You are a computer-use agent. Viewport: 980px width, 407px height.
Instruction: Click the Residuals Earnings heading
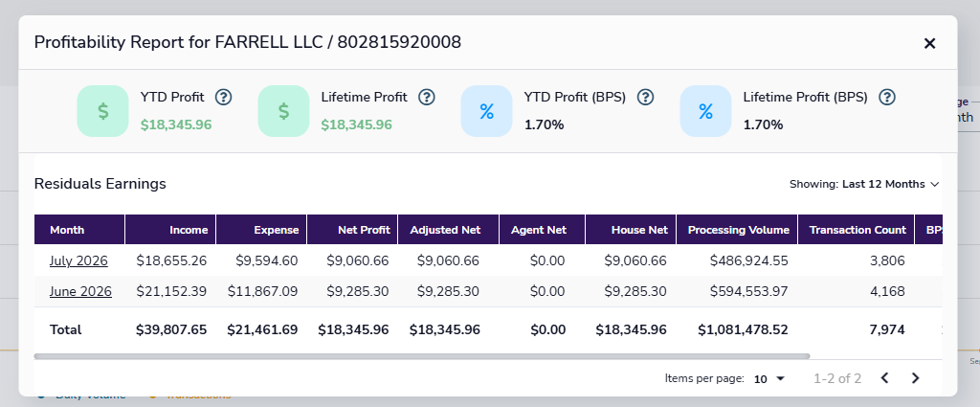click(x=100, y=184)
